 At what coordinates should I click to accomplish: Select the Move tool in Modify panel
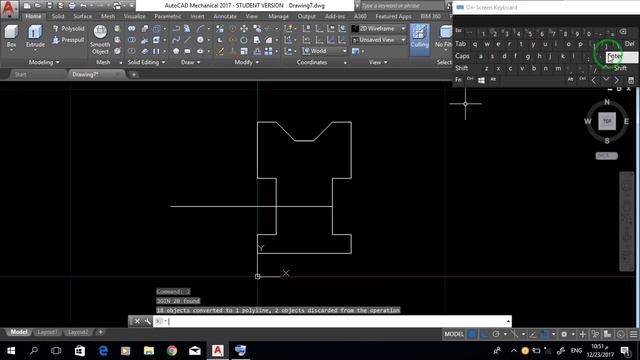point(244,29)
